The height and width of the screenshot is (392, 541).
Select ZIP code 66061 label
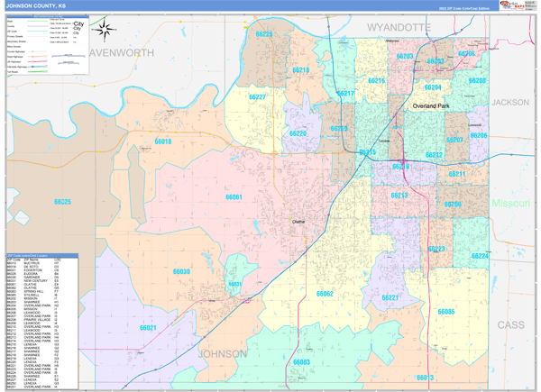tap(234, 196)
